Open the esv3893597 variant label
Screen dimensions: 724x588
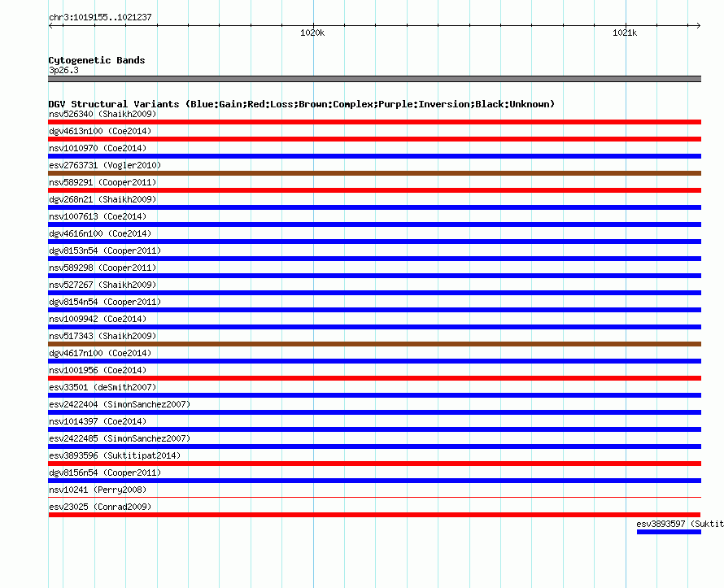point(680,524)
